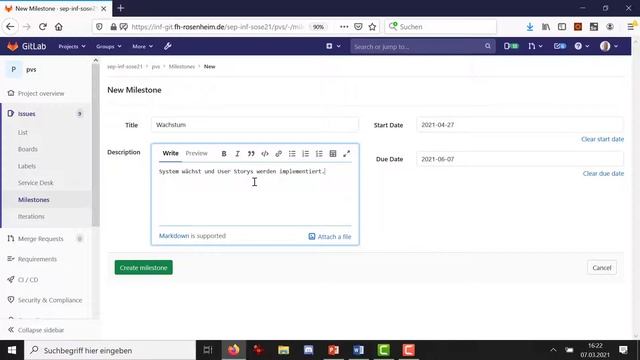Expand the Groups dropdown
Image resolution: width=640 pixels, height=360 pixels.
tap(109, 46)
